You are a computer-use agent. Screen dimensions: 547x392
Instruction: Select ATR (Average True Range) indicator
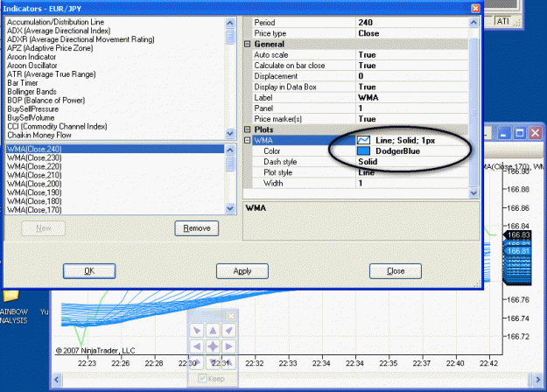(x=116, y=74)
